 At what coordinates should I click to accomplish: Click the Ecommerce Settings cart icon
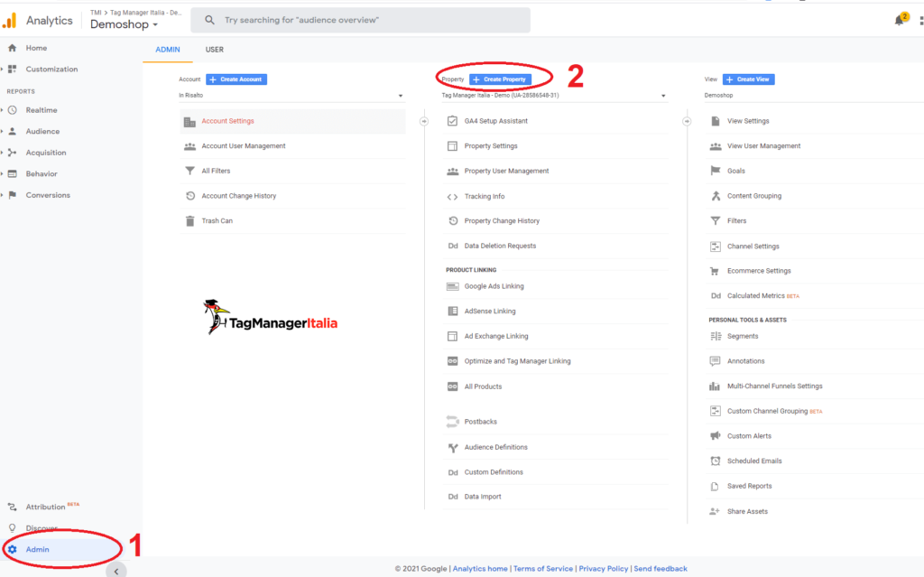point(715,271)
